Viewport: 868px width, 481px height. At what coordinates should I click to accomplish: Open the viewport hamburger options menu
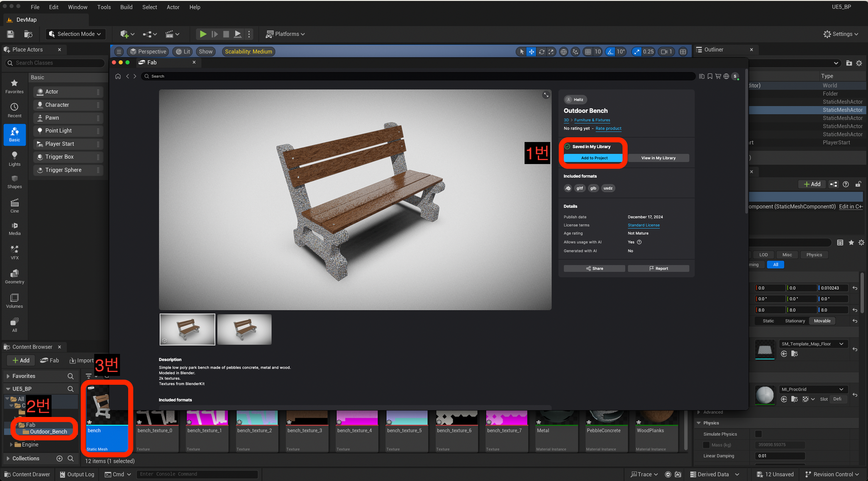[x=119, y=52]
